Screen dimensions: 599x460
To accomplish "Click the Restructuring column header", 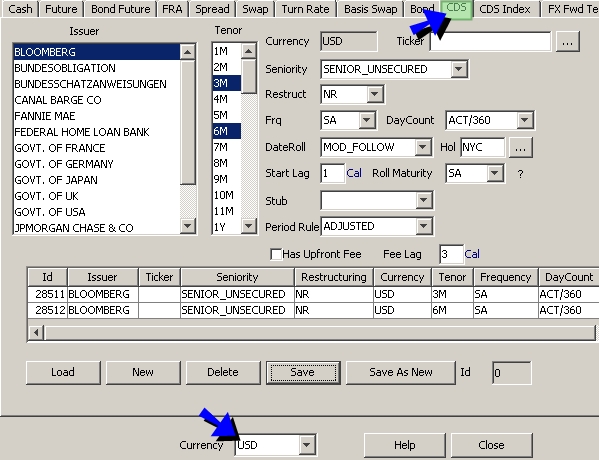I will pyautogui.click(x=334, y=277).
